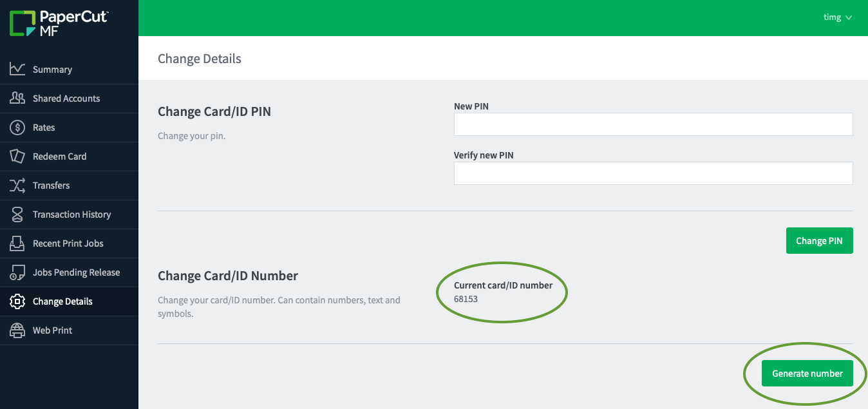Click the Change Card/ID Number heading
The width and height of the screenshot is (868, 409).
(x=228, y=276)
